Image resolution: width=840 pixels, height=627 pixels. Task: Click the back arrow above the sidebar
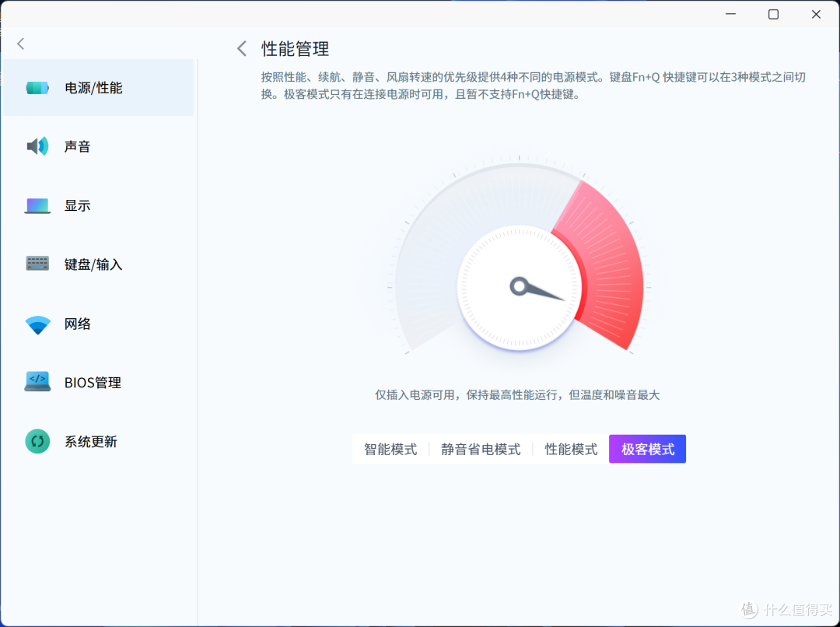pyautogui.click(x=21, y=44)
